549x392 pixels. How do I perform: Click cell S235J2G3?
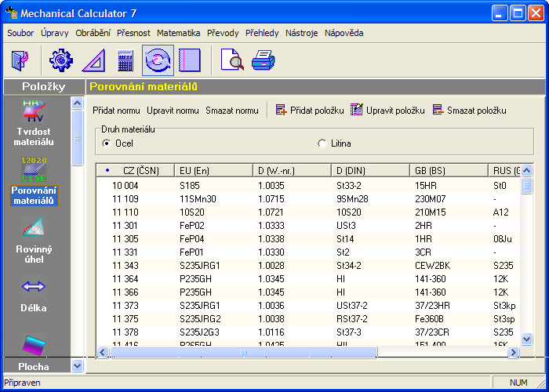click(x=199, y=332)
